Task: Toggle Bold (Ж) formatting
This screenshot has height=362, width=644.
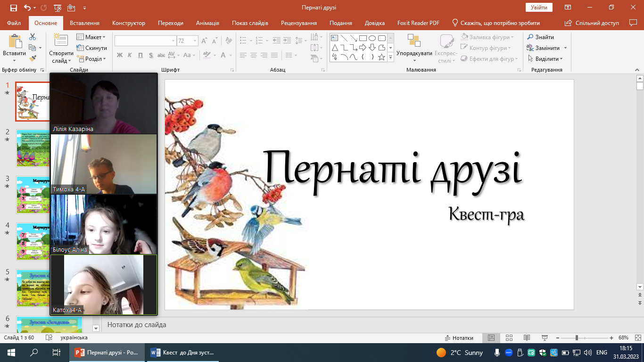Action: pyautogui.click(x=119, y=55)
